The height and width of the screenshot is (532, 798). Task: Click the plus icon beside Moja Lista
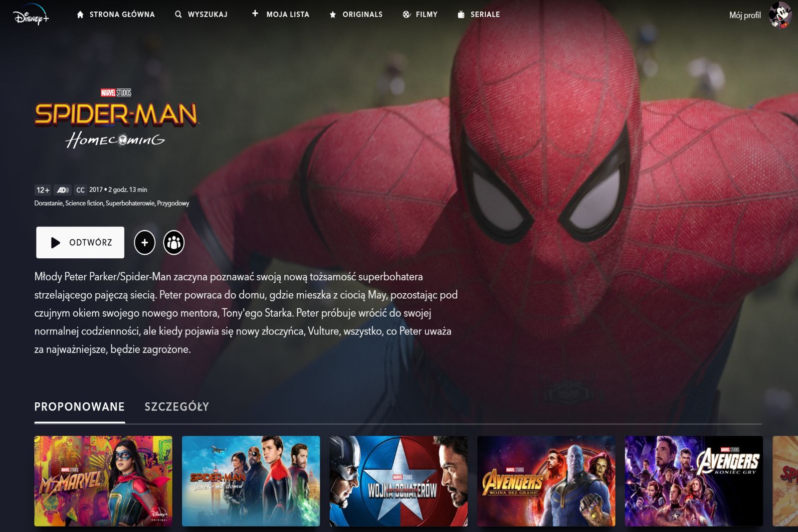click(x=255, y=13)
